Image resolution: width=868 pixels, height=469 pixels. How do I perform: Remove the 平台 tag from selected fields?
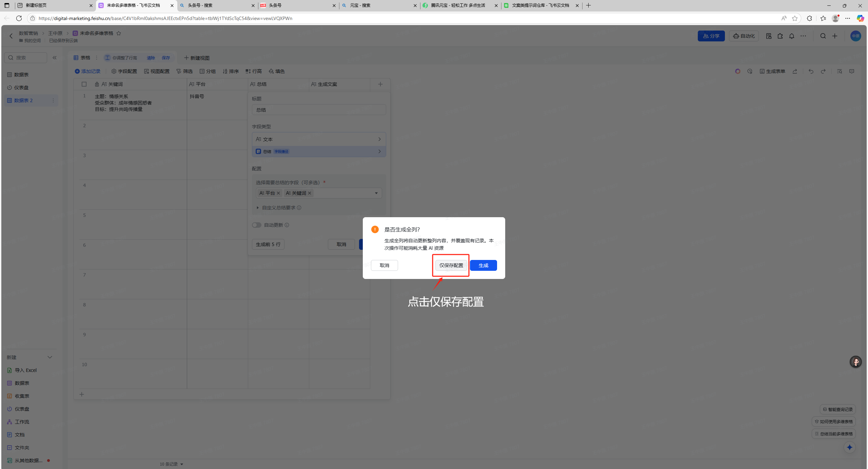click(x=278, y=193)
